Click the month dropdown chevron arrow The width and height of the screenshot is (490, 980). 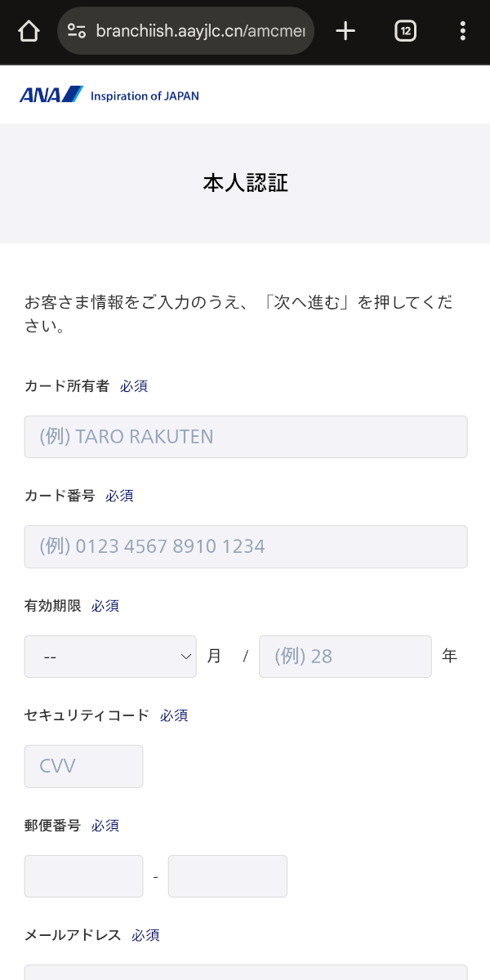pyautogui.click(x=185, y=657)
